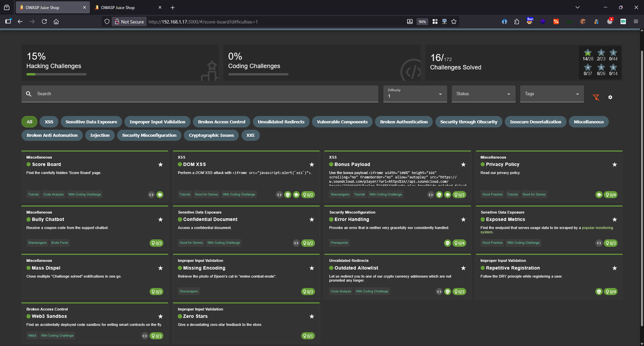Click the 0/4 hint badge on Privacy Policy card
This screenshot has width=644, height=346.
click(x=611, y=194)
